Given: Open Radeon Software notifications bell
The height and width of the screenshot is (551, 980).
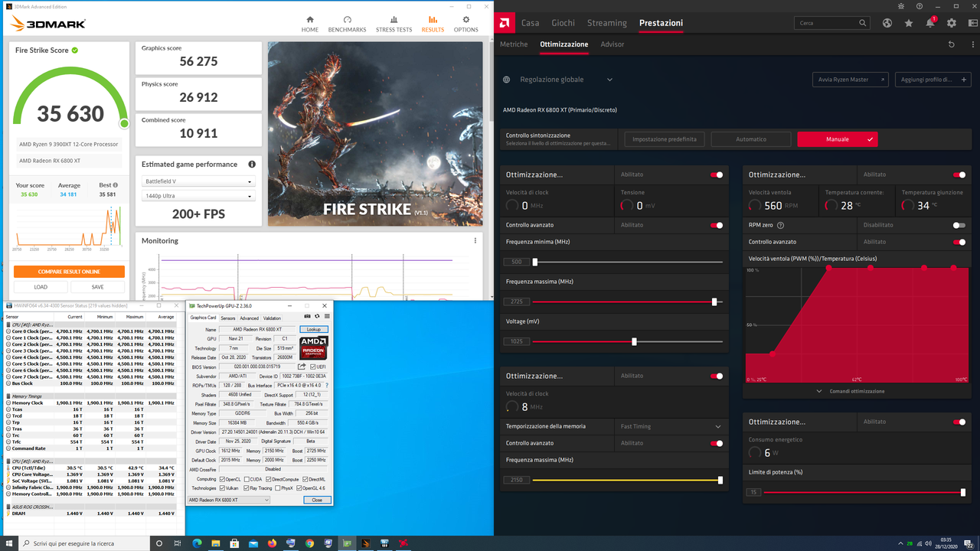Looking at the screenshot, I should tap(929, 23).
